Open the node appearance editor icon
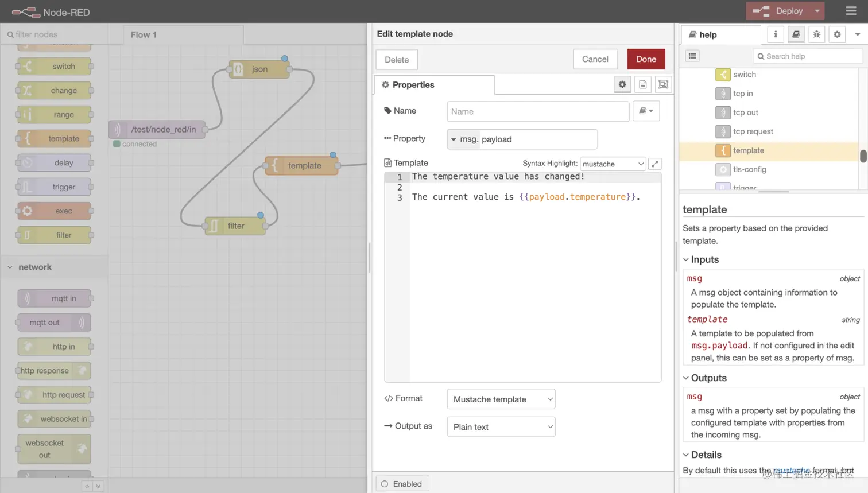The height and width of the screenshot is (493, 868). tap(664, 84)
